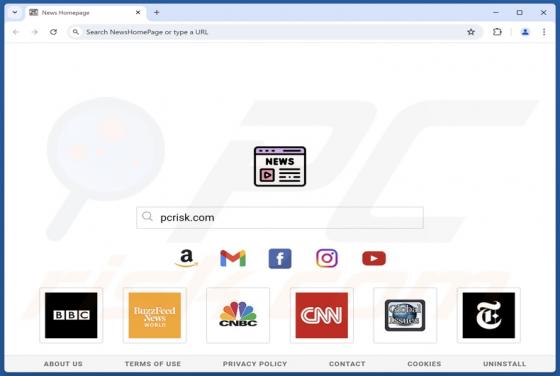The width and height of the screenshot is (560, 376).
Task: Open the browser three-dot menu
Action: [544, 32]
